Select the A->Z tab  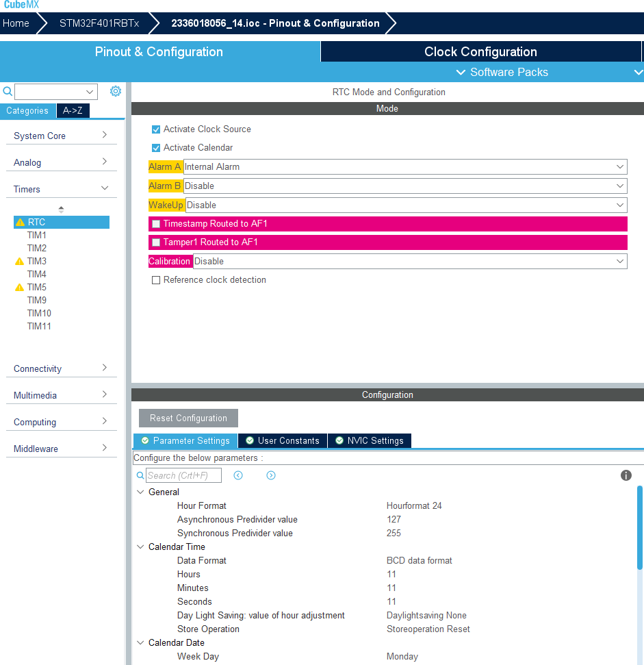[73, 111]
